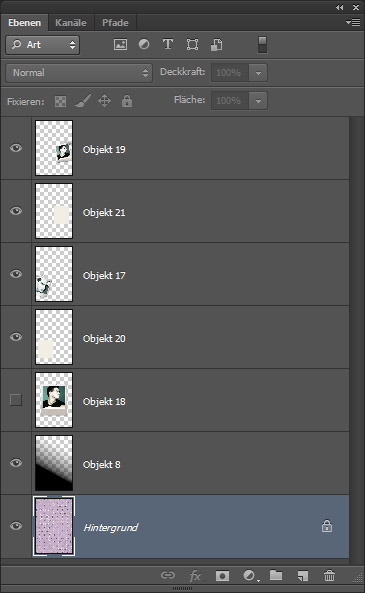365x593 pixels.
Task: Filter for adjustment layers icon
Action: 144,44
